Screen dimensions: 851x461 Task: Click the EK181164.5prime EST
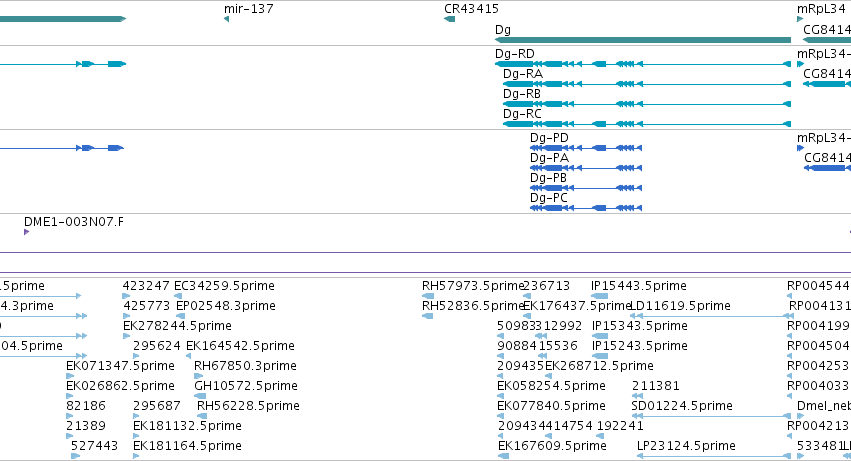tap(136, 457)
